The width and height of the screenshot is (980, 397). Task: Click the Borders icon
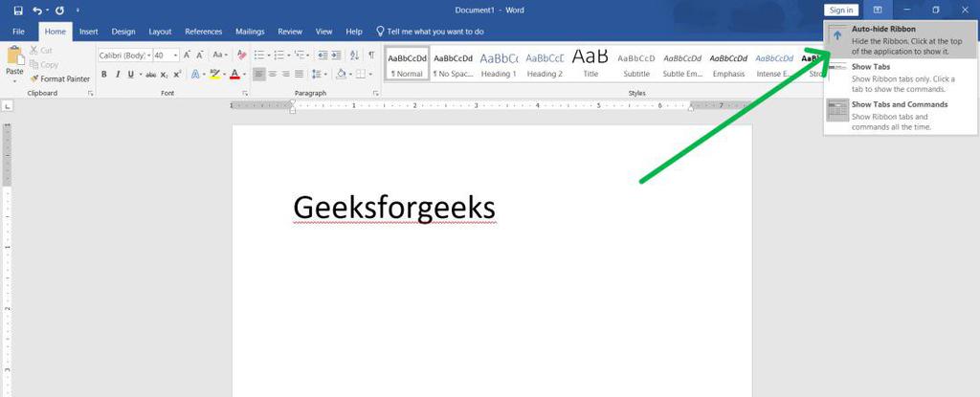pyautogui.click(x=361, y=75)
